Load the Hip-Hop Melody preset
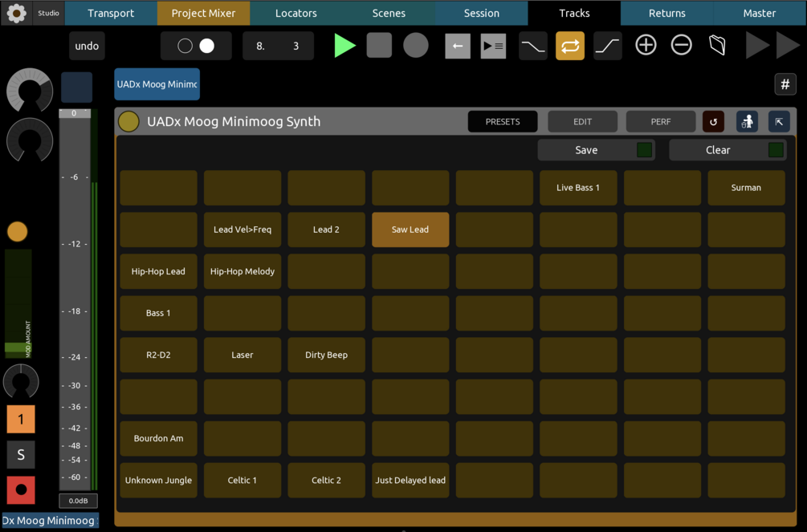807x532 pixels. 243,271
